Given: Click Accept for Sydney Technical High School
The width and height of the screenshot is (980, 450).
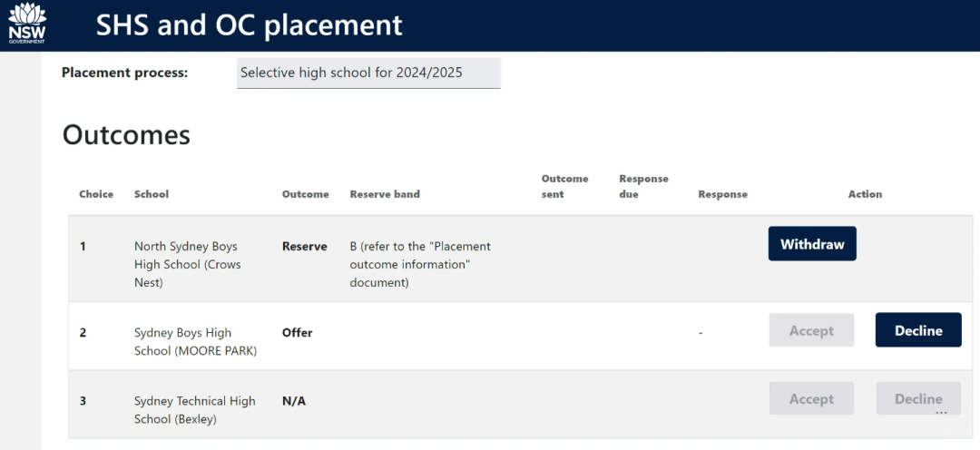Looking at the screenshot, I should [x=811, y=398].
